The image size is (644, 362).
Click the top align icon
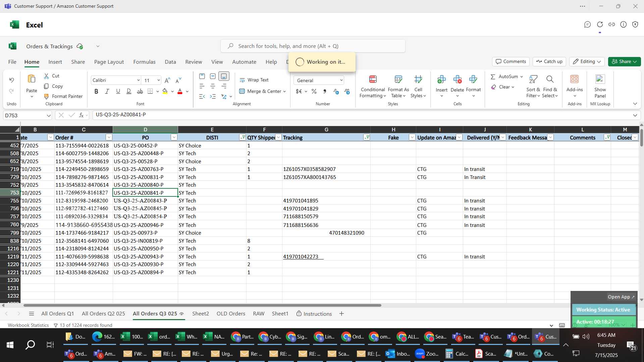click(x=202, y=76)
